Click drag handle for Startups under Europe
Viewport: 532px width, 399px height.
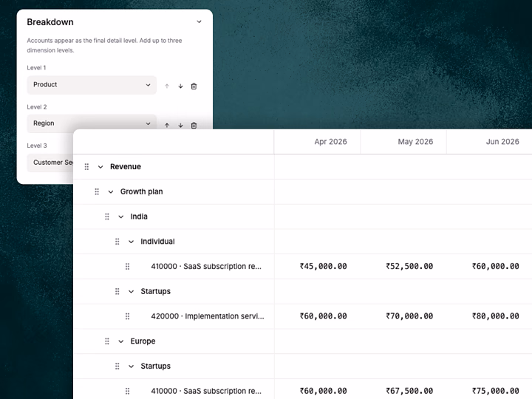117,366
